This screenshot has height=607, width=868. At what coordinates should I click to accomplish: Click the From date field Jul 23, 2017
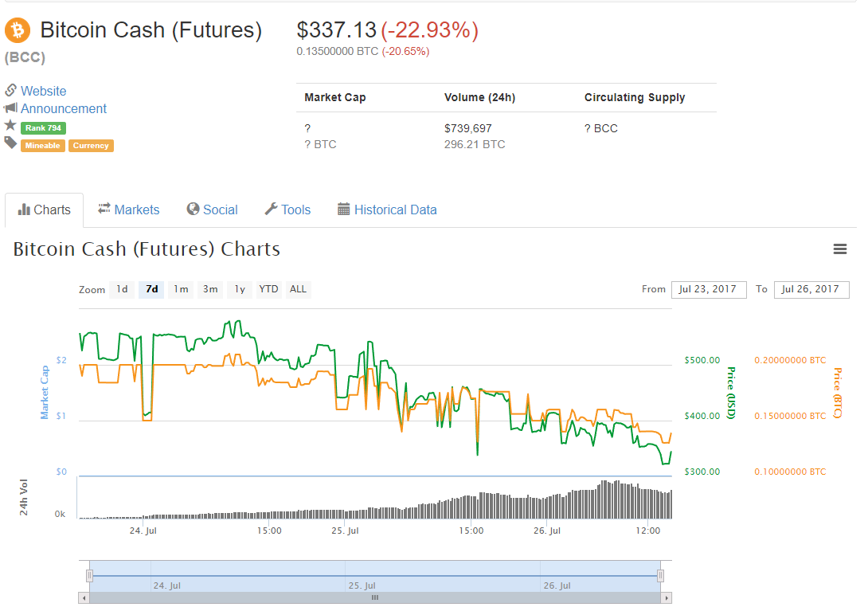coord(709,290)
